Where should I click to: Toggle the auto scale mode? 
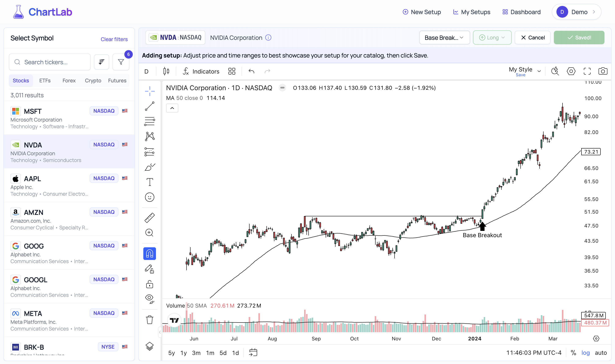600,353
